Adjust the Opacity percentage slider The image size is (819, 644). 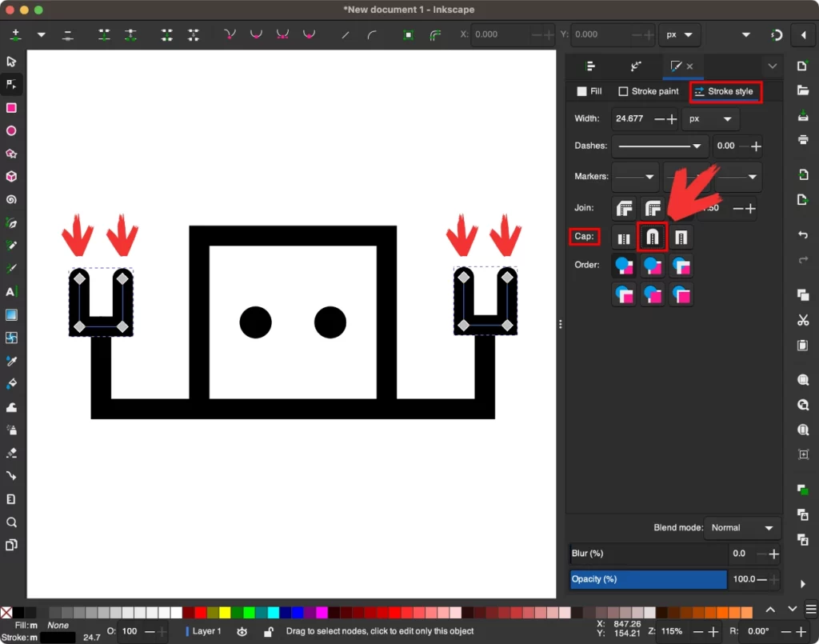(648, 579)
